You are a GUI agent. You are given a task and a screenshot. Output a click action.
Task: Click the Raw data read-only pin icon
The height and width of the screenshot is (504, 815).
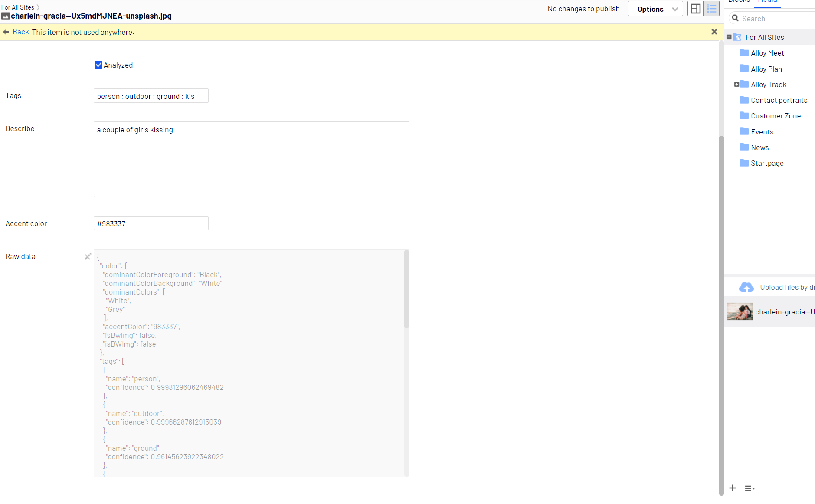[88, 257]
